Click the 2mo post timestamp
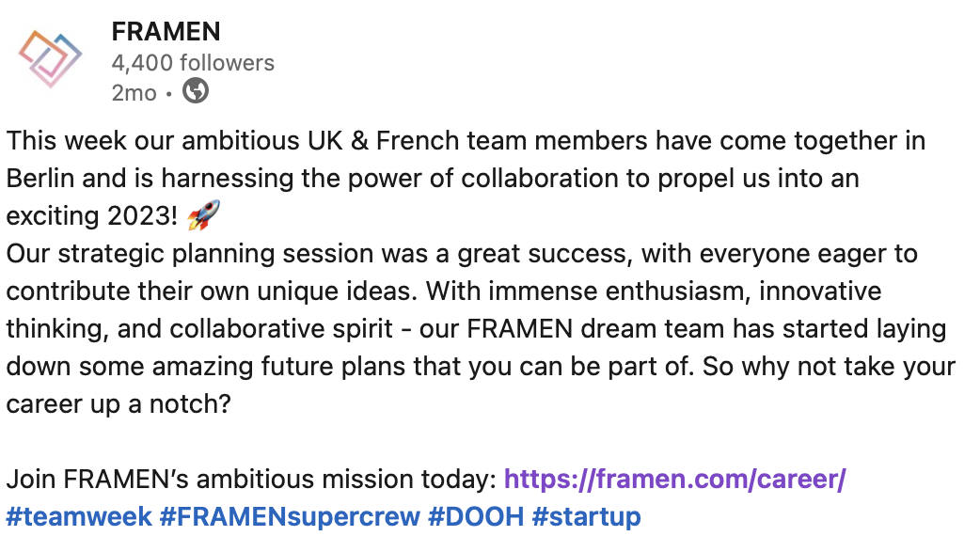Screen dimensions: 980x536 click(134, 92)
